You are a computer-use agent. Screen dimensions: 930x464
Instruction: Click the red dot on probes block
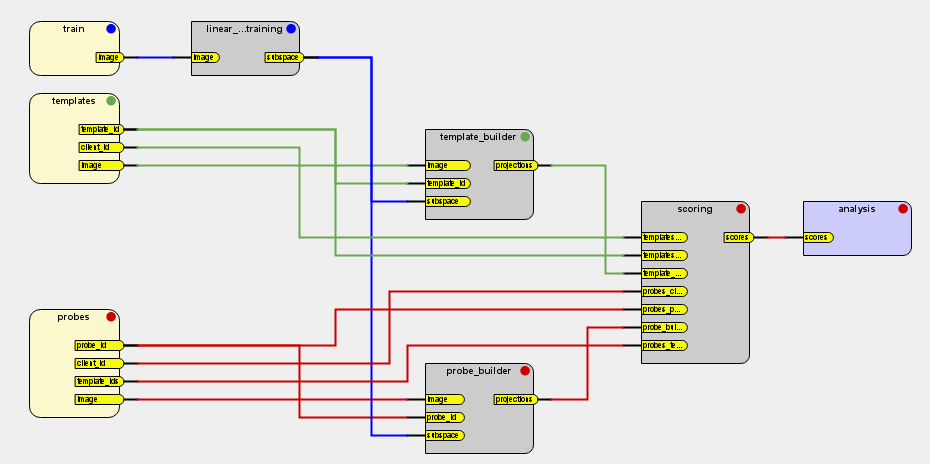111,317
